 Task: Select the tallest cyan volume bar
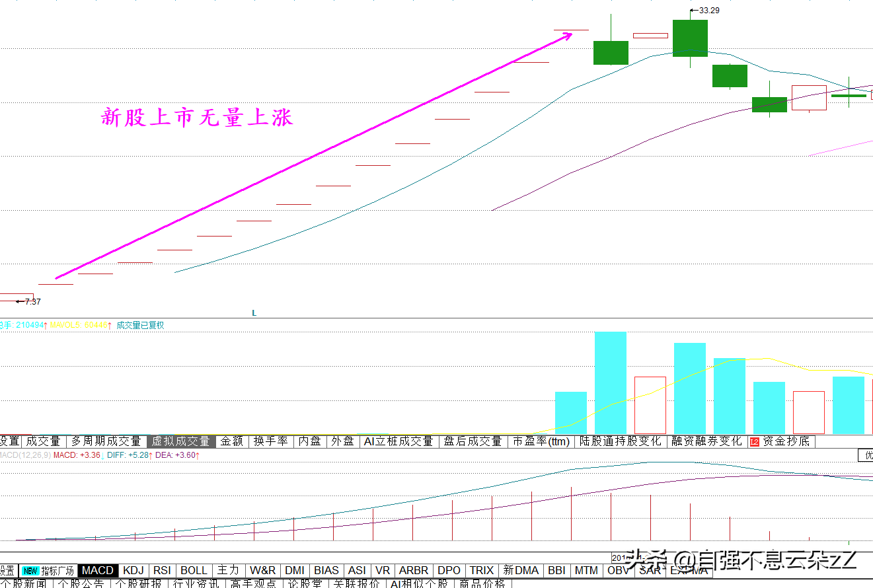(x=611, y=383)
